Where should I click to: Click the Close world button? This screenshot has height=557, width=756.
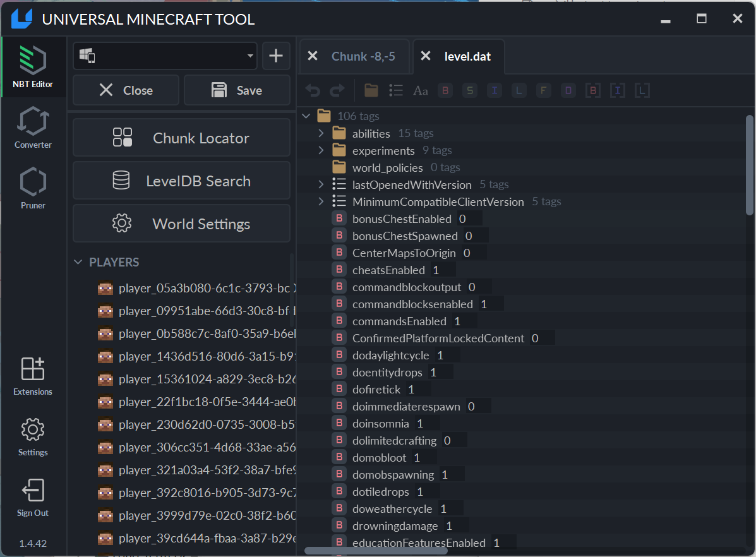coord(126,90)
